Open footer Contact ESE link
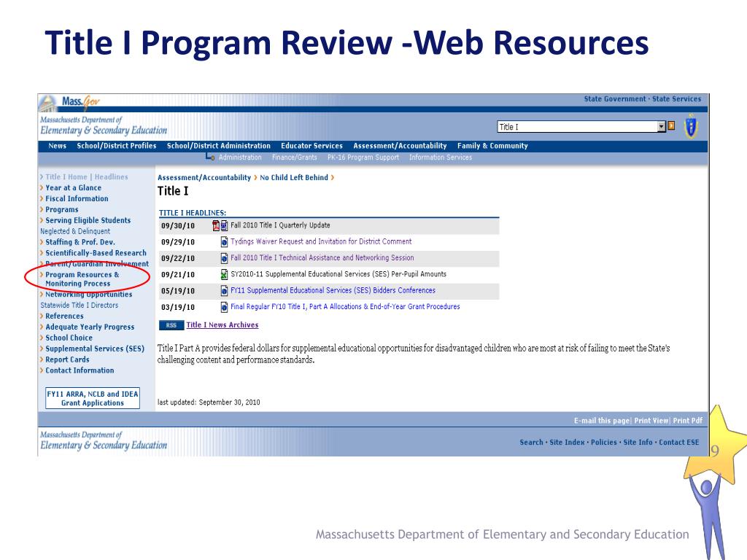Image resolution: width=747 pixels, height=560 pixels. pos(679,443)
